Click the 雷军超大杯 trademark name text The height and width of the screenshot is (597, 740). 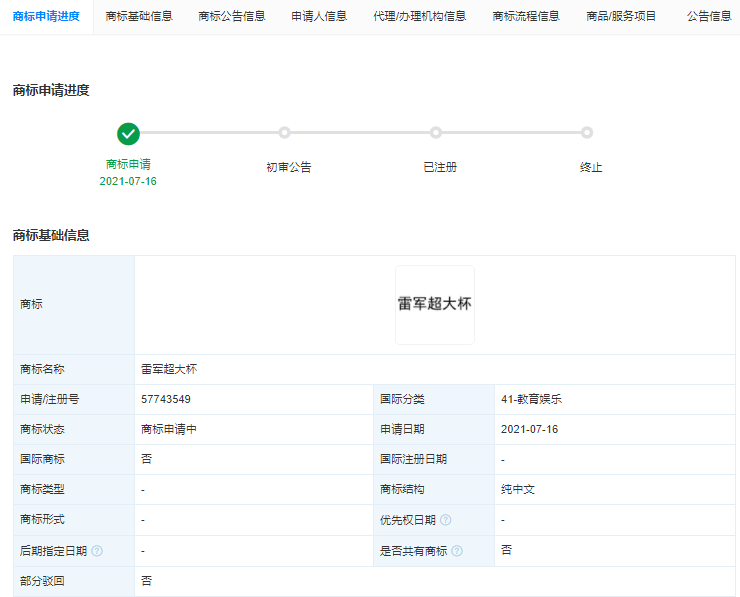coord(169,369)
